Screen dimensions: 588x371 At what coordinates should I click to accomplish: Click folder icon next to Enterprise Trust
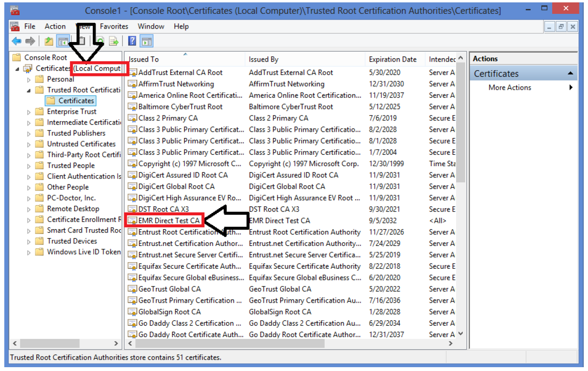40,112
